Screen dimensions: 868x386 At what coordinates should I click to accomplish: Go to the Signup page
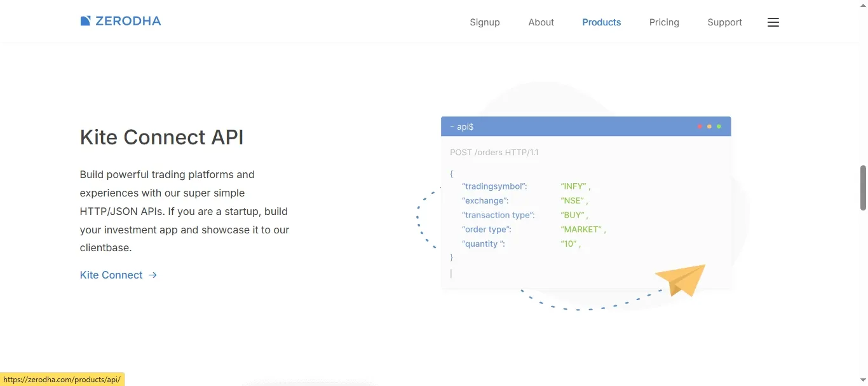coord(485,22)
